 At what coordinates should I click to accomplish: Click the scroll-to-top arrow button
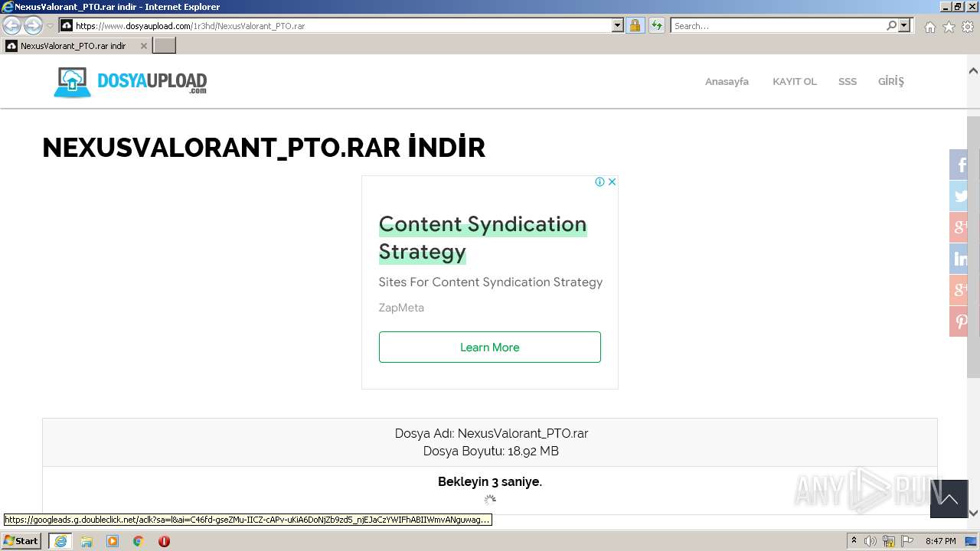point(949,499)
